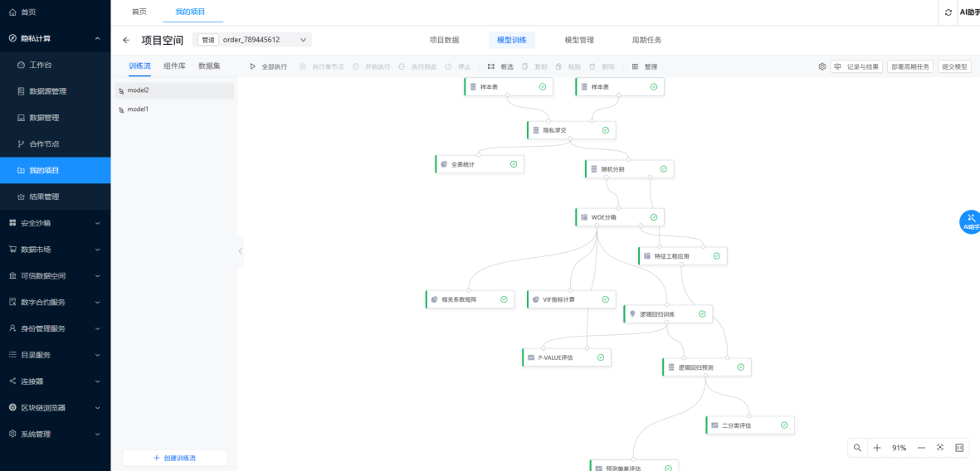Click the fit-to-view icon near 91%
This screenshot has width=980, height=471.
(940, 448)
